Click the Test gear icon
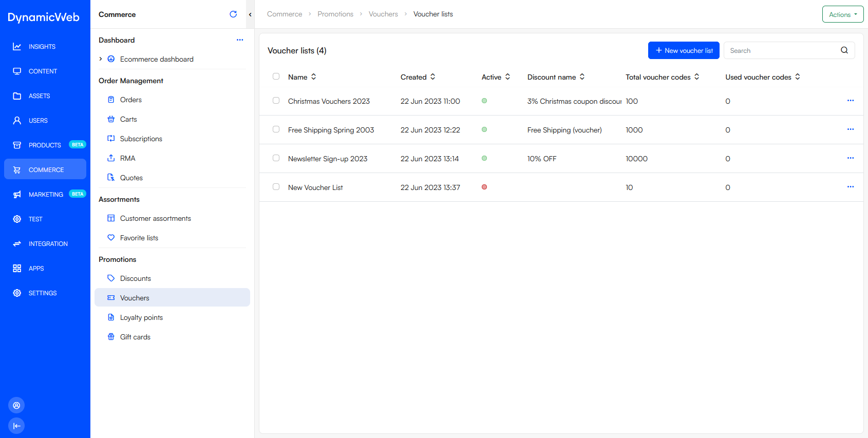Screen dimensions: 868x438 click(x=17, y=219)
